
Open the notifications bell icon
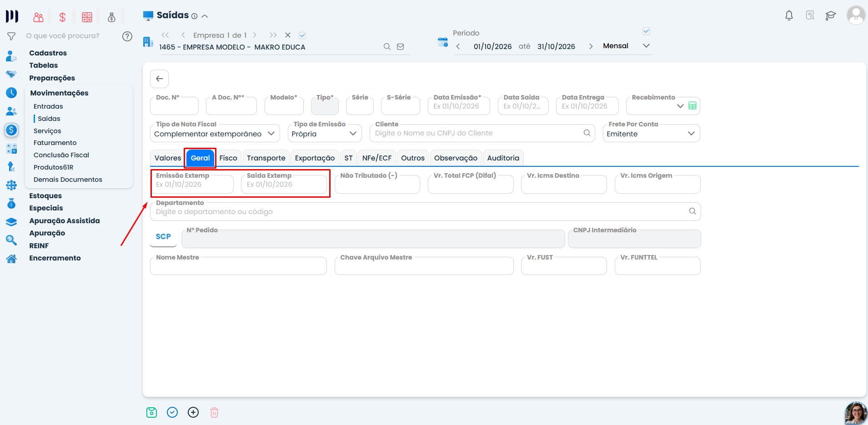coord(789,15)
